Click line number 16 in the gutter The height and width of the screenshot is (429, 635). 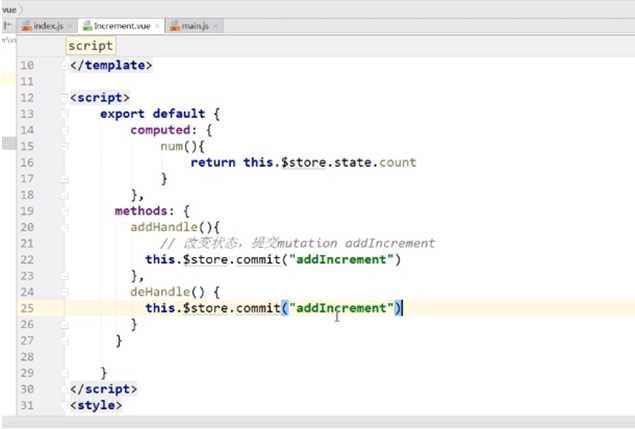pyautogui.click(x=27, y=162)
